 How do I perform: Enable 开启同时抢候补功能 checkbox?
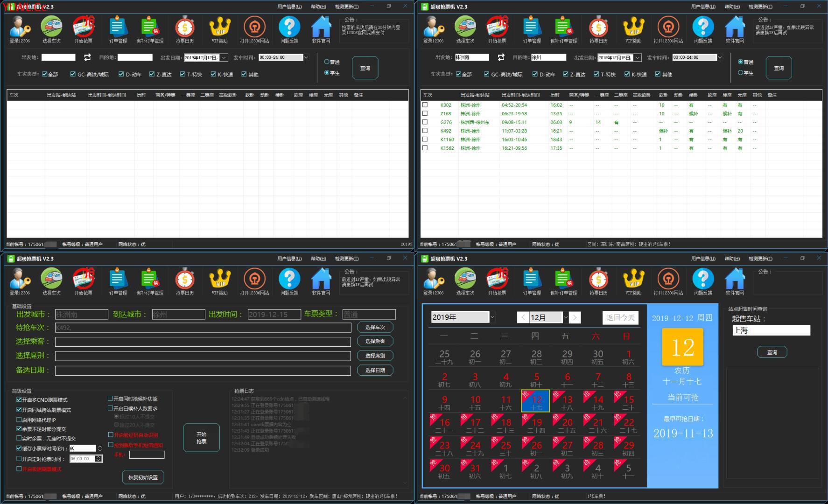point(111,399)
